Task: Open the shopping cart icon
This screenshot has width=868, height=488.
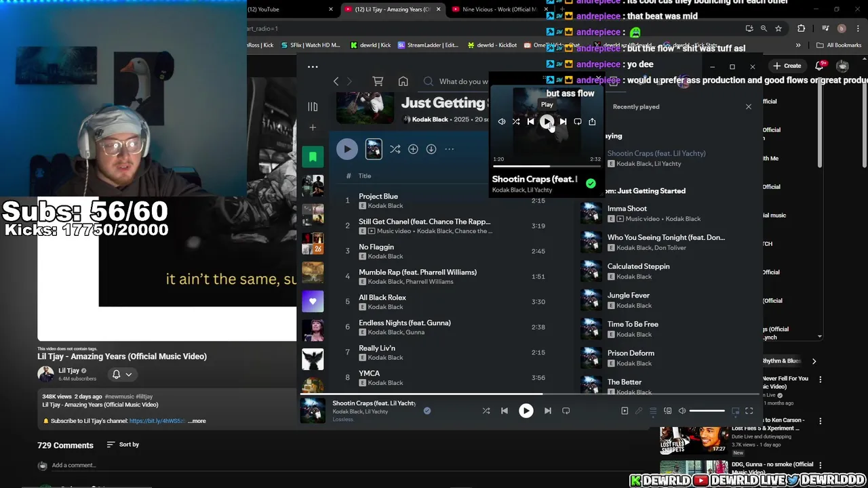Action: pos(378,81)
